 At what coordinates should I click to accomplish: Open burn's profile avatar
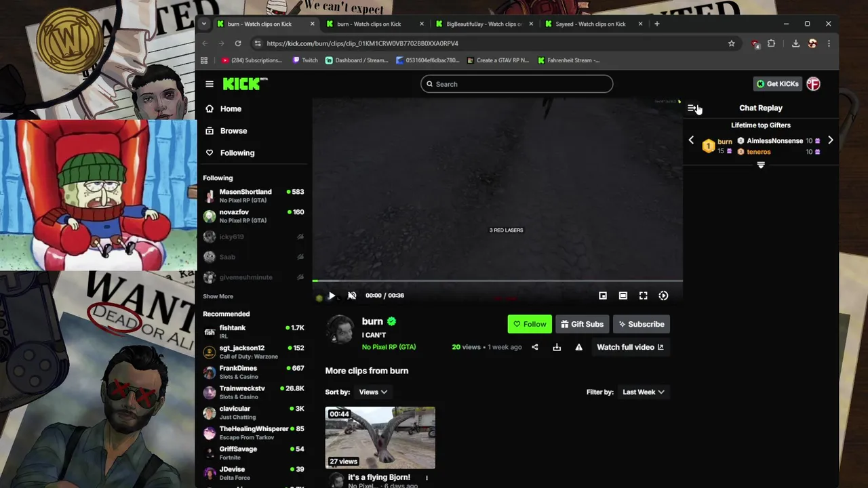coord(341,331)
